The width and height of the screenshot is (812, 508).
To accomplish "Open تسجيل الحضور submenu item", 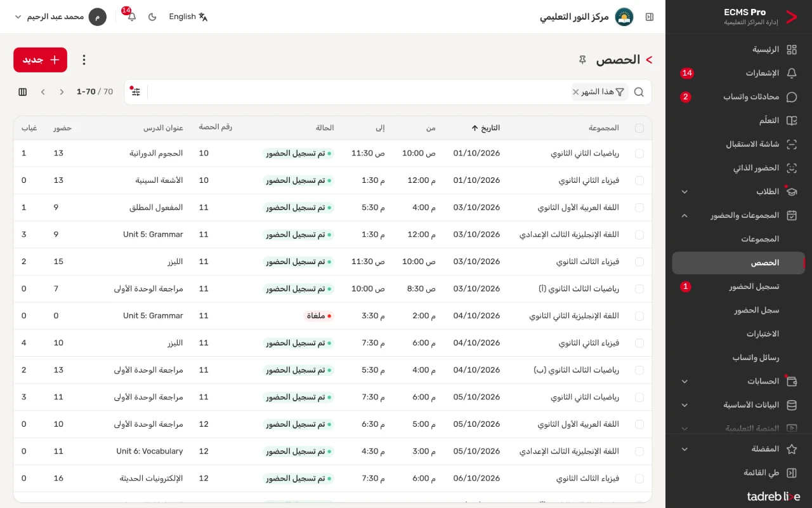I will (738, 287).
